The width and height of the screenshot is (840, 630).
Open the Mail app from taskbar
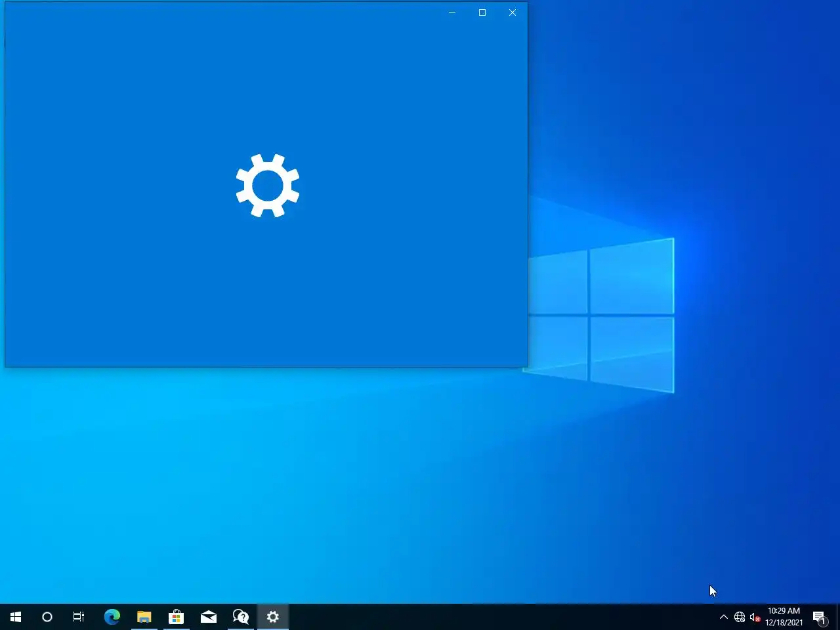click(209, 617)
